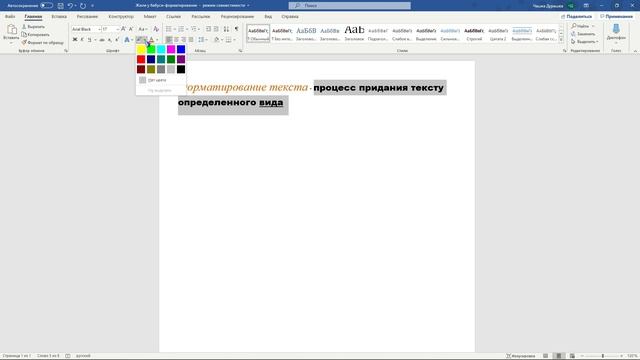Decrease paragraph indent
Viewport: 640px width, 360px height.
coord(209,29)
